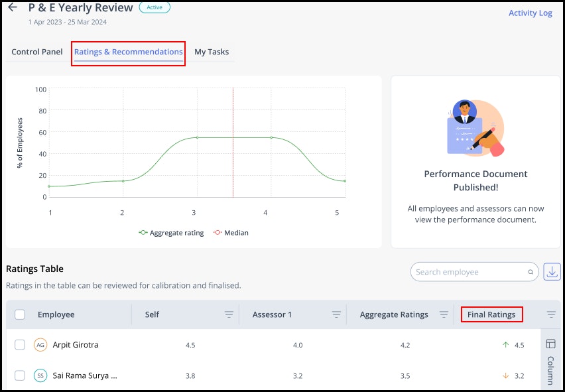Click the back arrow next to P & E Yearly Review

[13, 8]
